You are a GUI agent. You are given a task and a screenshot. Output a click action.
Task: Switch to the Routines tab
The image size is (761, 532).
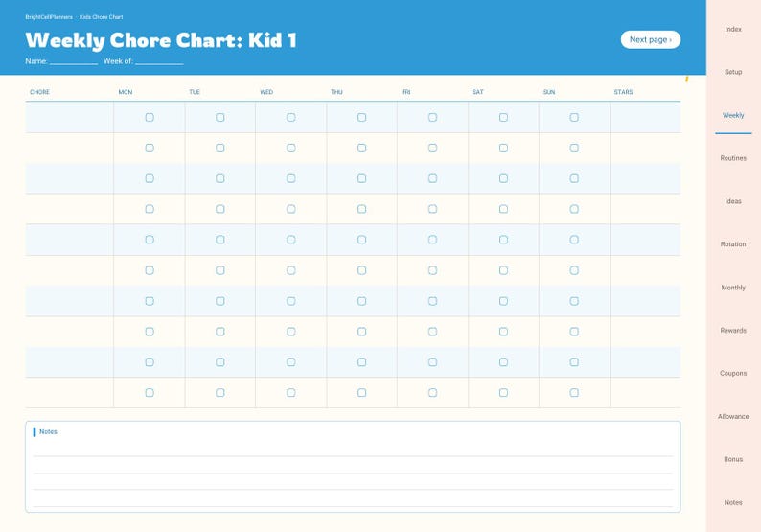tap(733, 158)
